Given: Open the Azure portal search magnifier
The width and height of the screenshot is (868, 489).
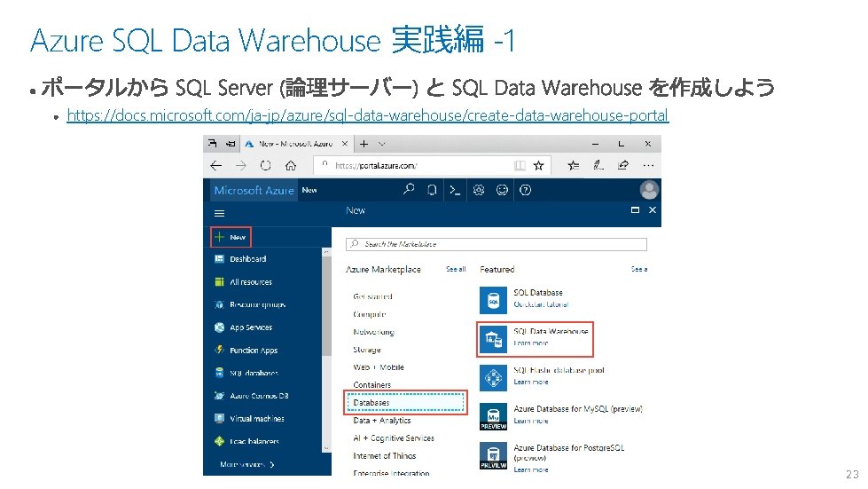Looking at the screenshot, I should click(409, 189).
